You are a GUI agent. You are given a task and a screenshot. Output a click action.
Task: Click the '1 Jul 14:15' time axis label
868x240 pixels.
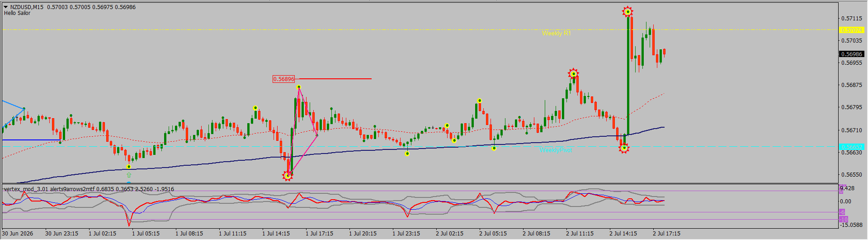(276, 234)
